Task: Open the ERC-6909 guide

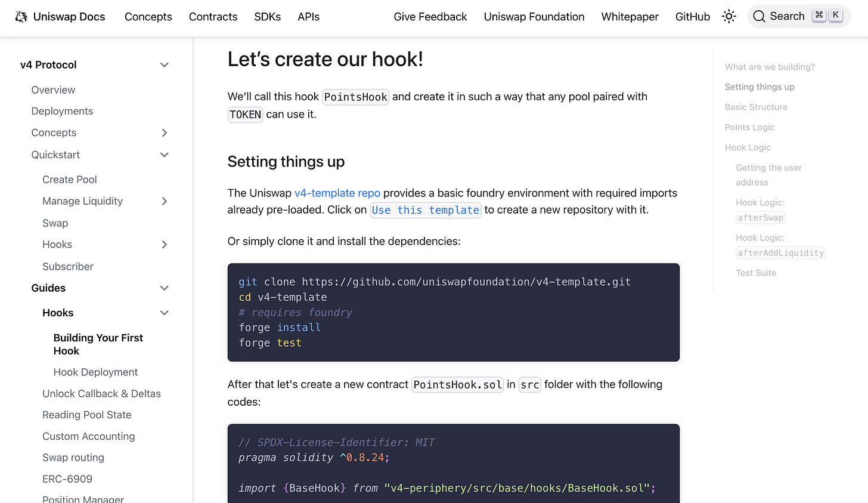Action: point(67,479)
